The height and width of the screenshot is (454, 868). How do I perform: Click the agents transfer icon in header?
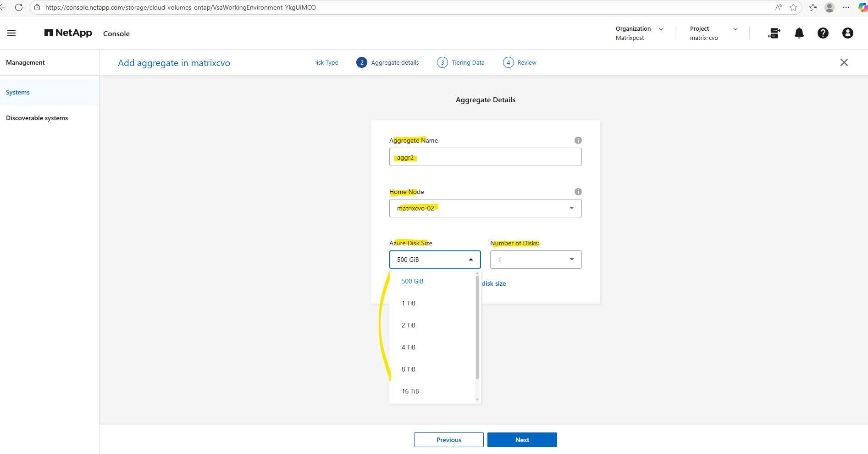pyautogui.click(x=774, y=33)
